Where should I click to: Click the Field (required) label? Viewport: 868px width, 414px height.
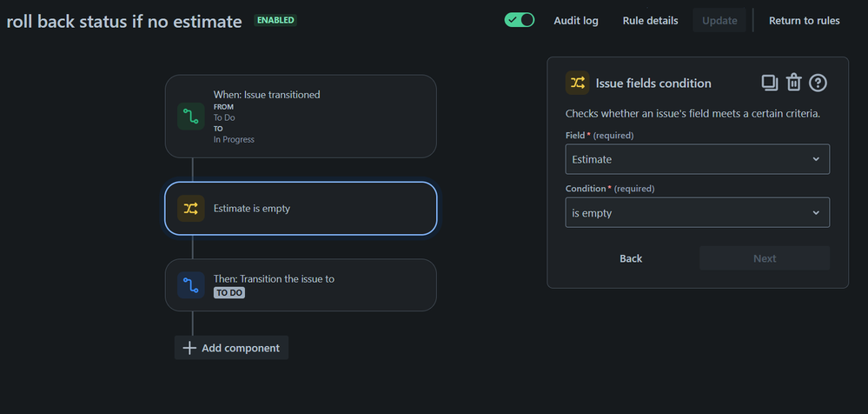[x=600, y=135]
